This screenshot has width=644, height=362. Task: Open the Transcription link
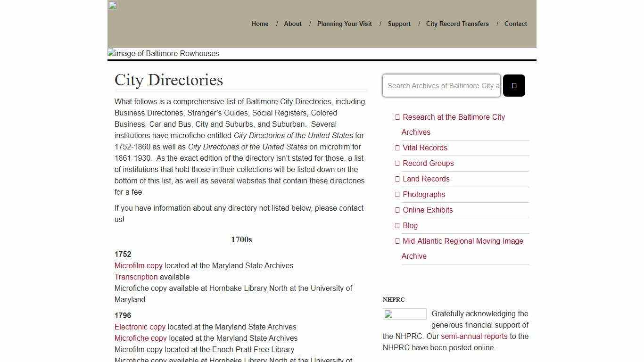(136, 277)
